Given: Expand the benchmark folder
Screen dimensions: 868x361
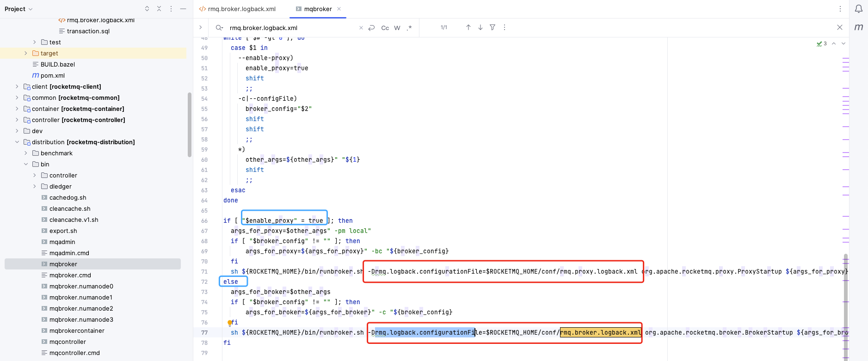Looking at the screenshot, I should tap(26, 153).
